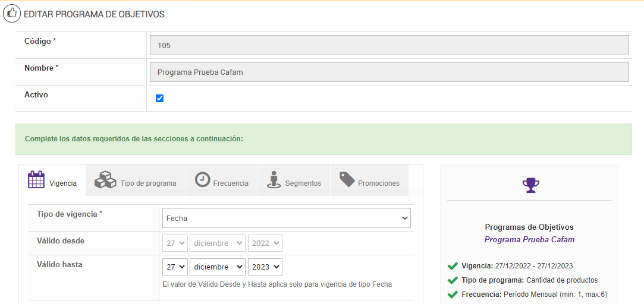Open the Válido hasta day dropdown
The height and width of the screenshot is (304, 644).
tap(175, 267)
